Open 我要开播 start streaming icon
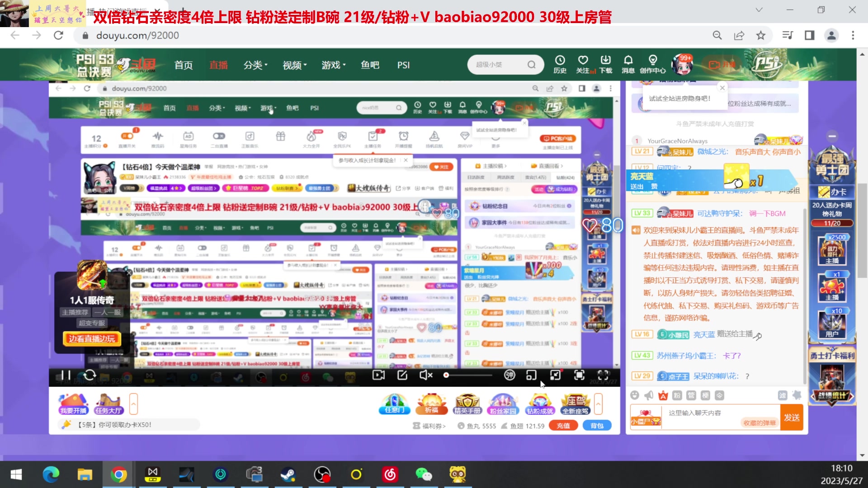Viewport: 868px width, 488px height. (73, 404)
